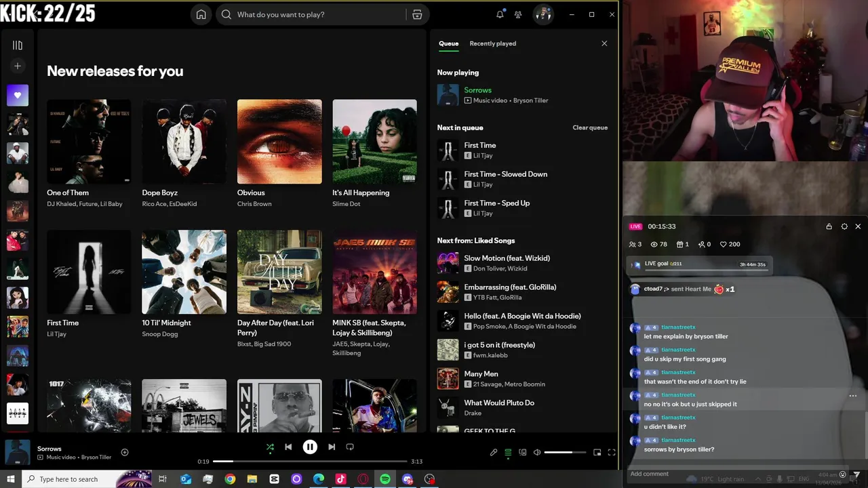
Task: Open Dope Boyz album
Action: pyautogui.click(x=184, y=142)
